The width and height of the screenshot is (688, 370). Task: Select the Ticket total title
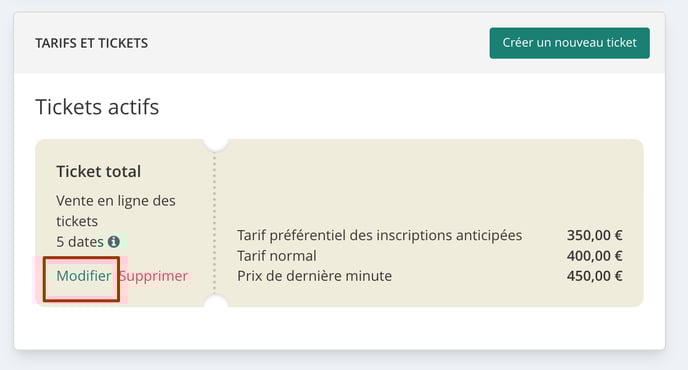click(x=99, y=172)
